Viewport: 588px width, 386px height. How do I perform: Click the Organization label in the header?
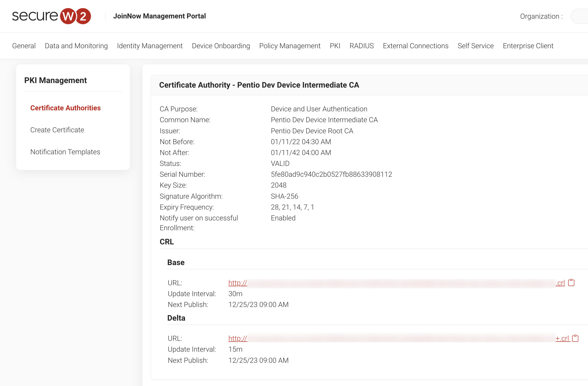pyautogui.click(x=541, y=16)
